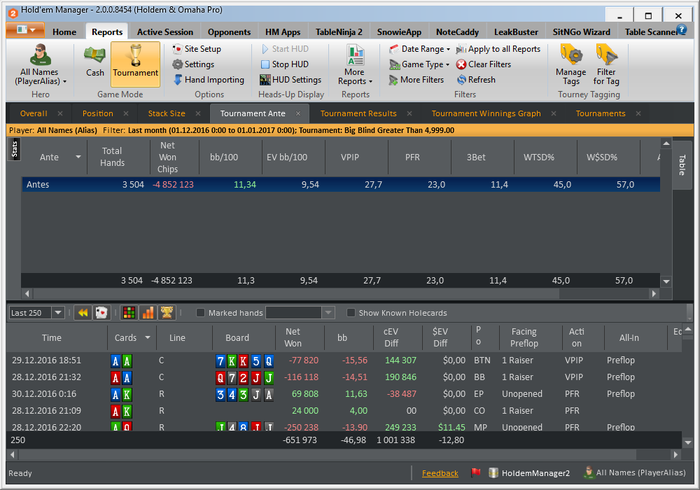Clear Filters with the red X

tap(483, 64)
